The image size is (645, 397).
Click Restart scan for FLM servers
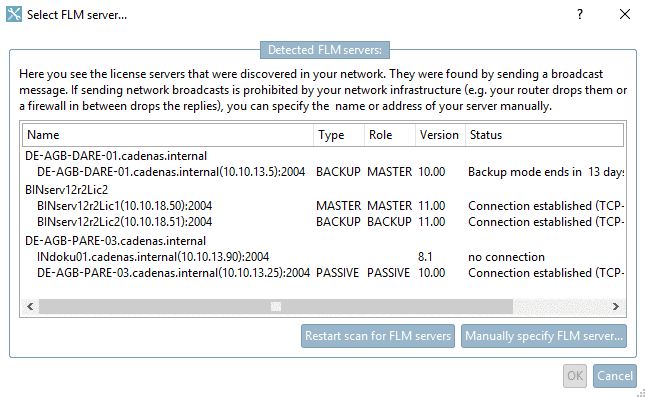pyautogui.click(x=378, y=336)
